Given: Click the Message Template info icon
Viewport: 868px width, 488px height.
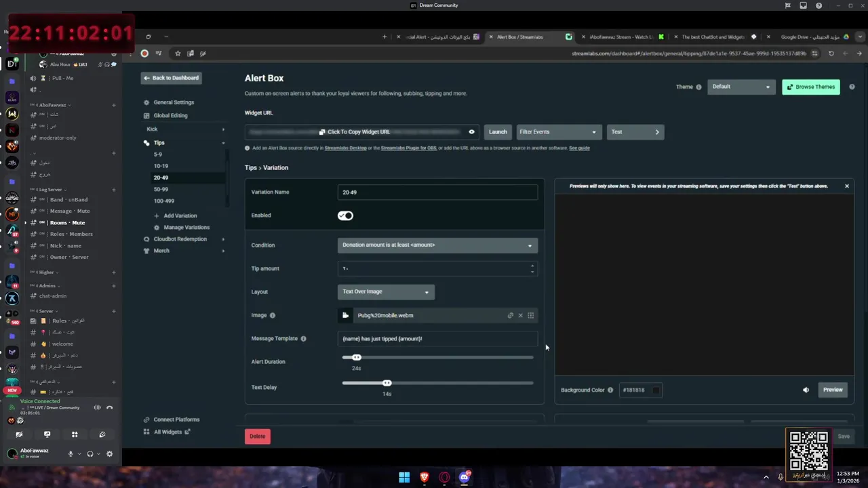Looking at the screenshot, I should tap(303, 339).
